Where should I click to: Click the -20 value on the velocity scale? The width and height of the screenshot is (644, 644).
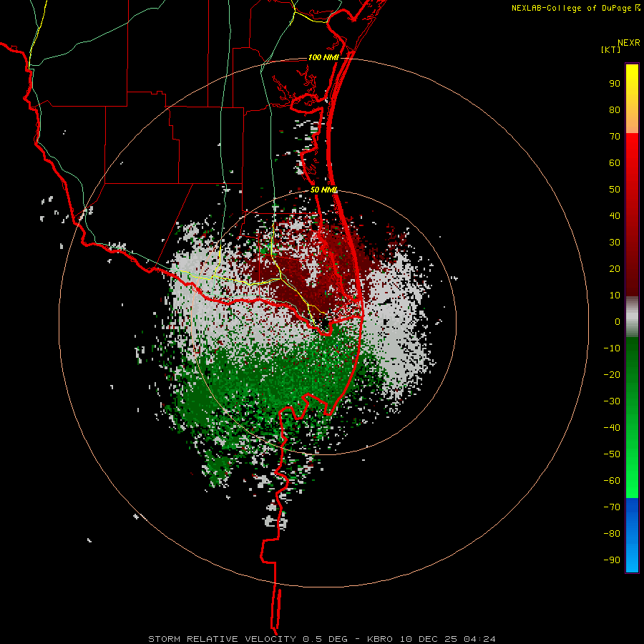point(612,375)
